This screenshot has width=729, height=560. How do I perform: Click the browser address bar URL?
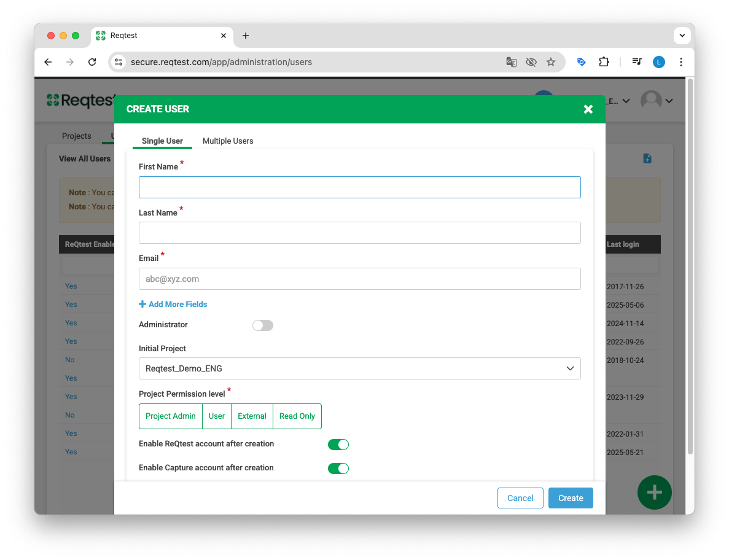click(221, 62)
